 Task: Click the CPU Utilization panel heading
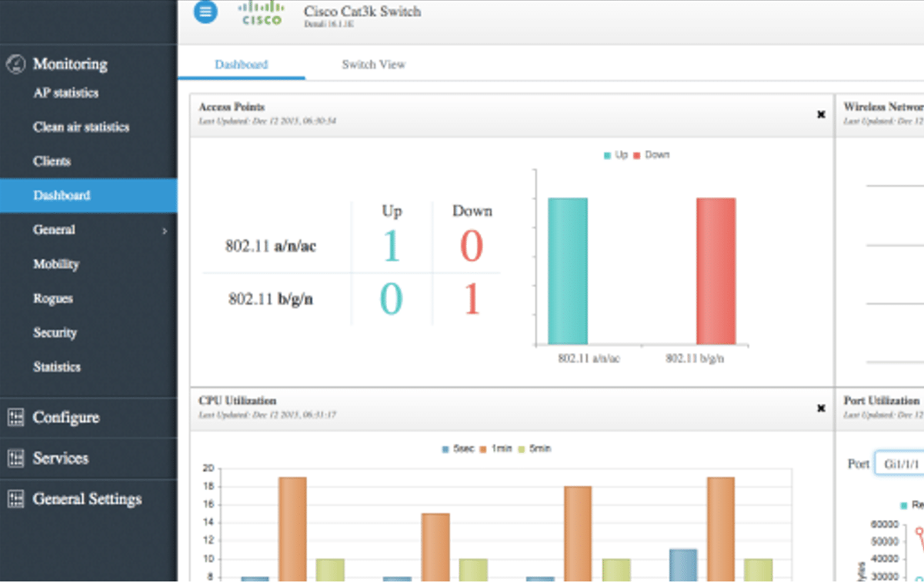(237, 401)
